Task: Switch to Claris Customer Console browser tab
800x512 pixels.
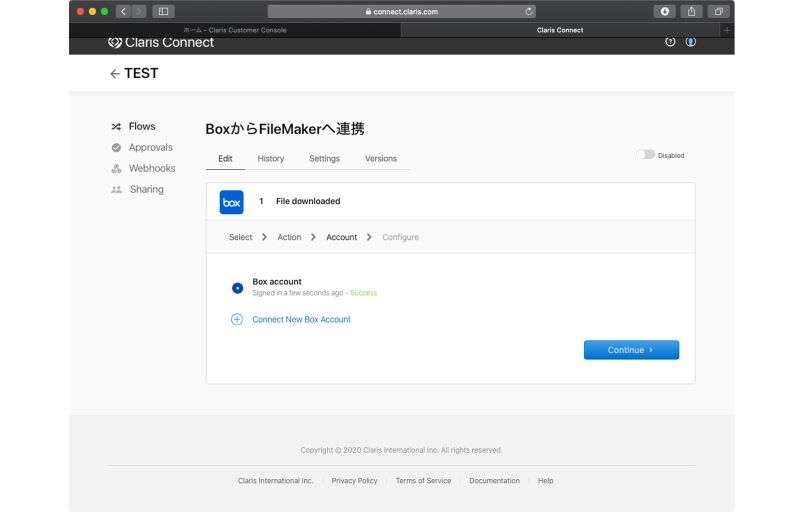Action: pyautogui.click(x=235, y=30)
